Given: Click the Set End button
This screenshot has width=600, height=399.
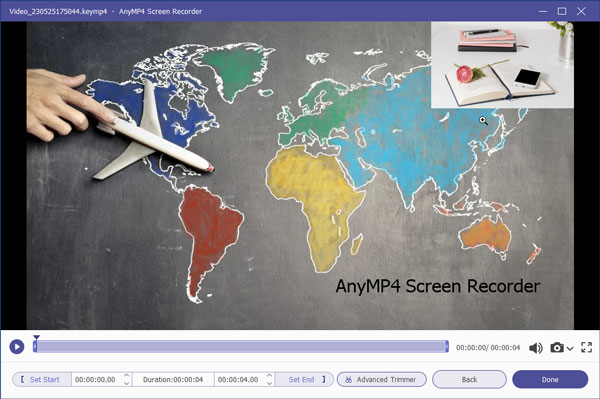Looking at the screenshot, I should click(305, 379).
